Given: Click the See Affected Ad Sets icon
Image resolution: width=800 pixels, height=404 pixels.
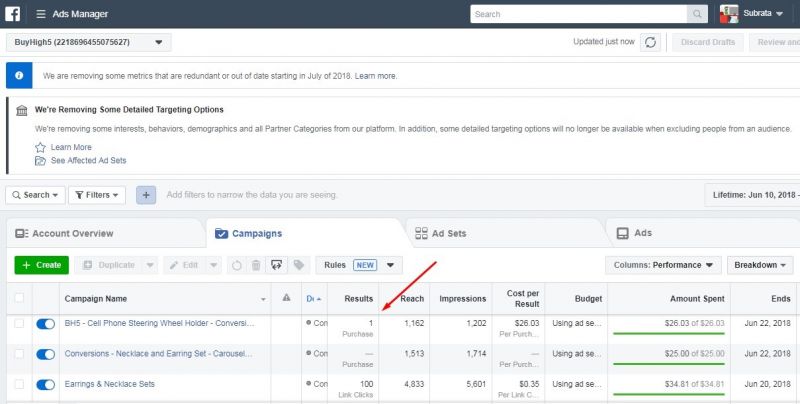Looking at the screenshot, I should coord(40,161).
